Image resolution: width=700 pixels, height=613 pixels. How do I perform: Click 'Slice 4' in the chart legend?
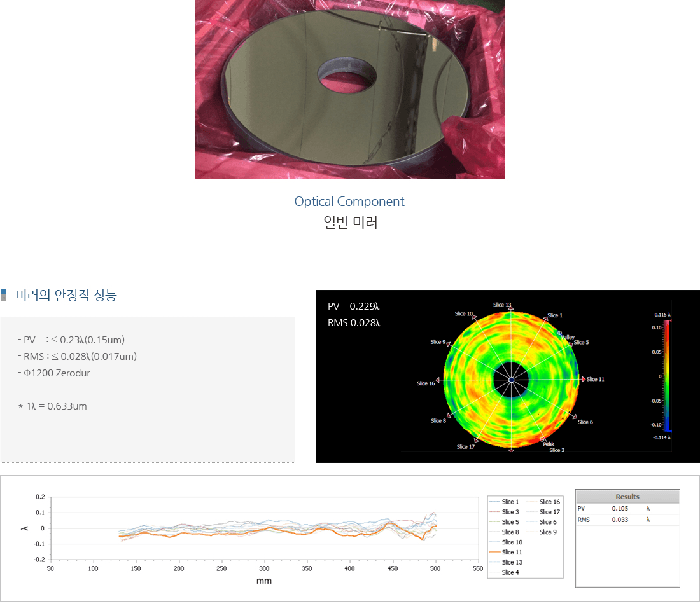pos(510,572)
